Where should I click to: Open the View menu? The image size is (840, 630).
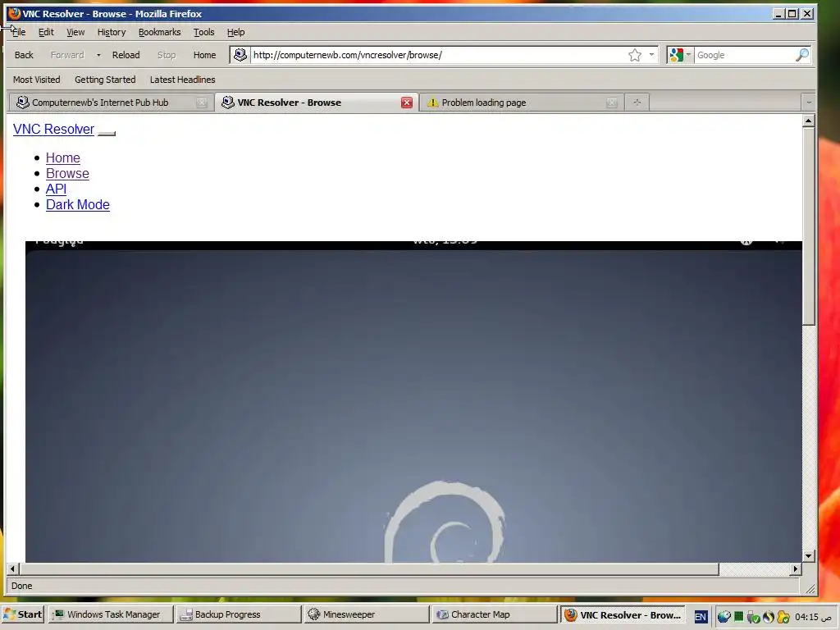click(x=75, y=32)
